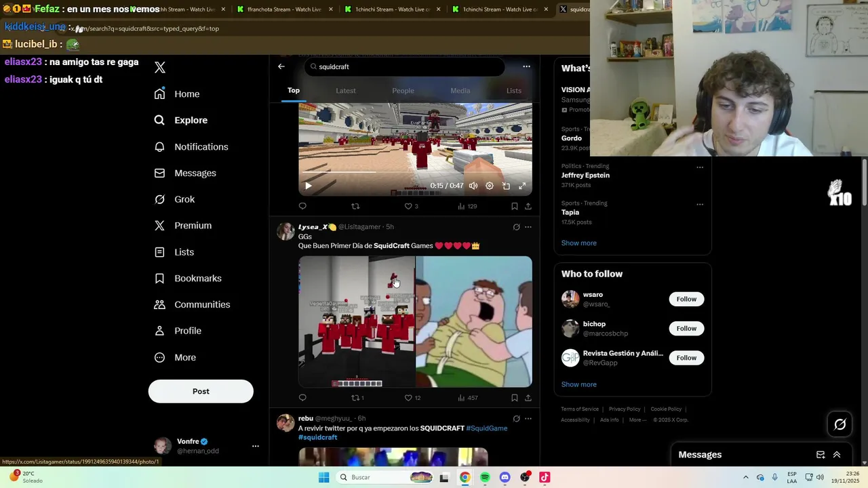Open the Gordo trending topic
The width and height of the screenshot is (868, 488).
[572, 138]
